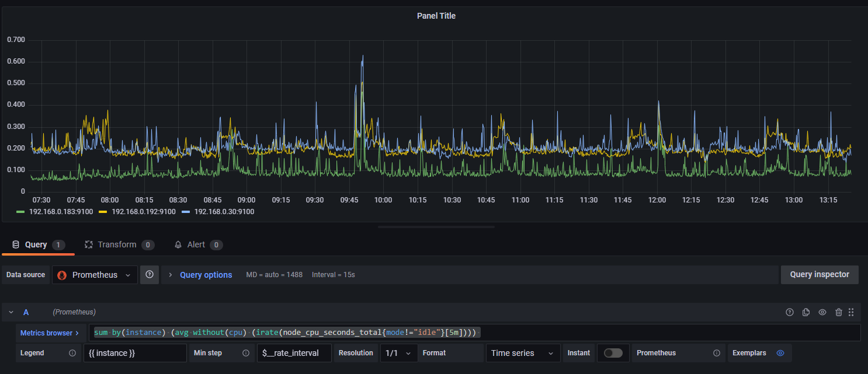Screen dimensions: 868x374
Task: Delete query A using trash icon
Action: [839, 312]
